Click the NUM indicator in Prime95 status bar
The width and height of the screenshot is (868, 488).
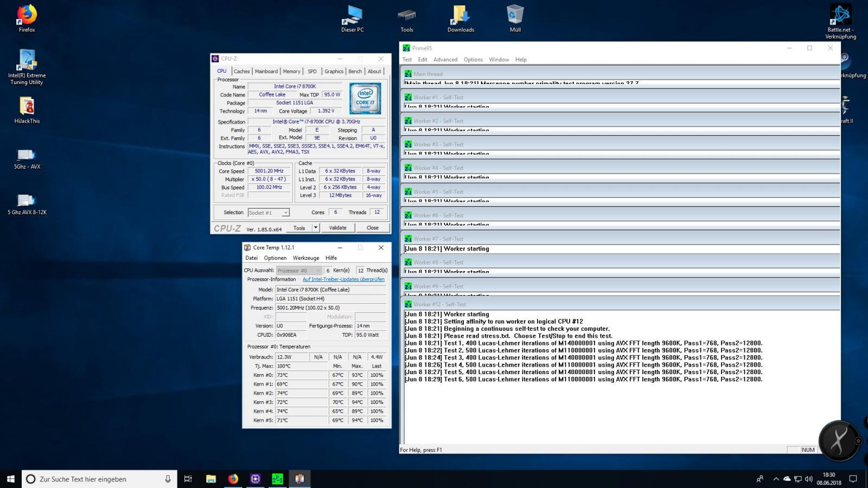pos(808,450)
